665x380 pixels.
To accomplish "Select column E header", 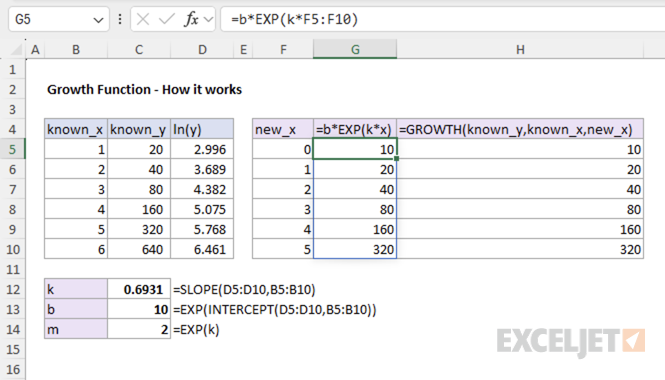I will tap(243, 50).
